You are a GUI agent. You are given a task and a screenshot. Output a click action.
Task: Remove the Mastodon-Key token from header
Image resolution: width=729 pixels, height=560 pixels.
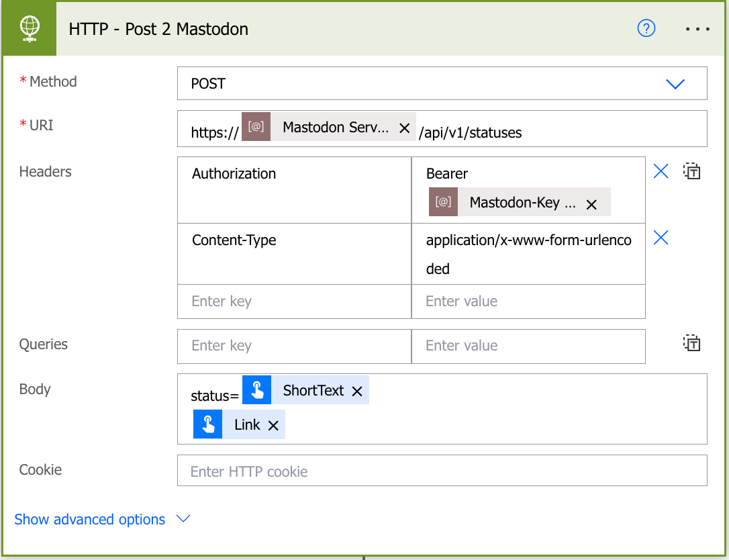(591, 204)
